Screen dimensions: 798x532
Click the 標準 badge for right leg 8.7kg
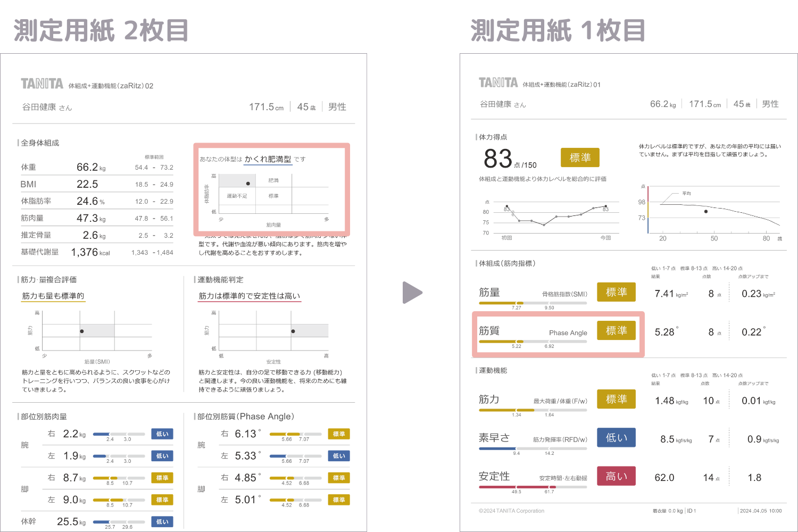(x=162, y=478)
